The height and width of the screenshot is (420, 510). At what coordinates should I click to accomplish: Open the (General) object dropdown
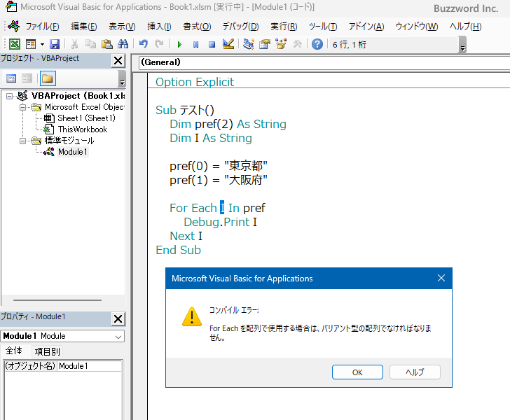tap(324, 62)
